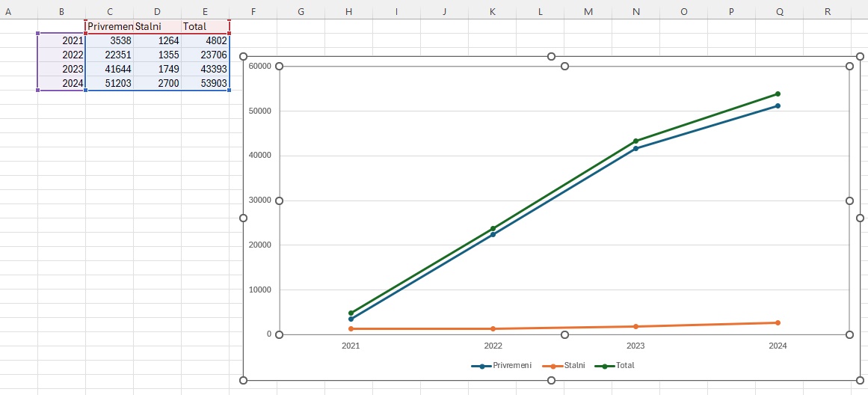Click the cell containing year 2022

coord(61,55)
